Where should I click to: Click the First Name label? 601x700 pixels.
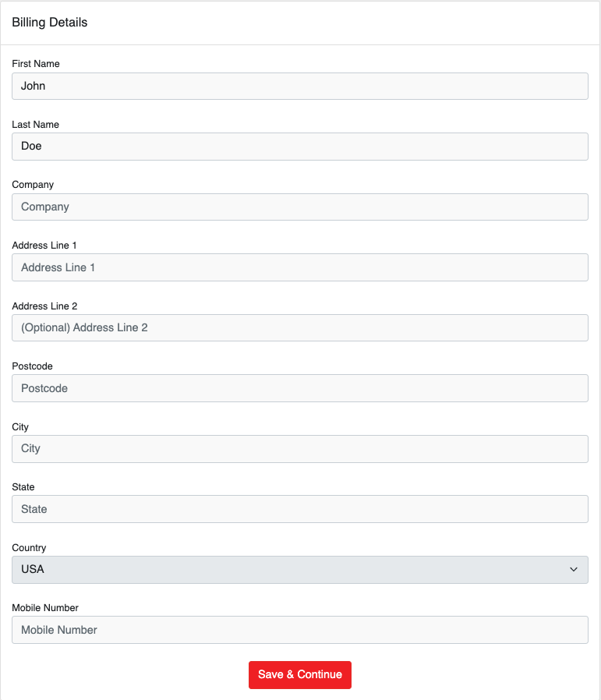click(x=36, y=64)
